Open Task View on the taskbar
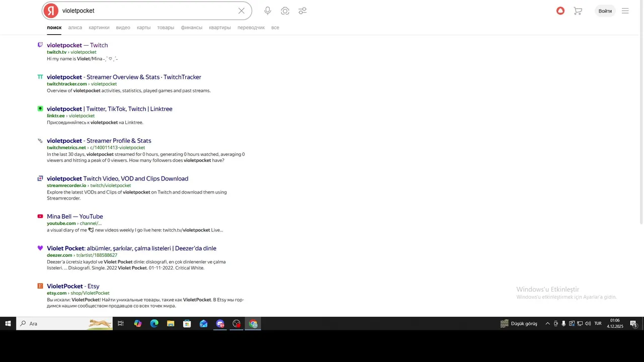 click(121, 324)
